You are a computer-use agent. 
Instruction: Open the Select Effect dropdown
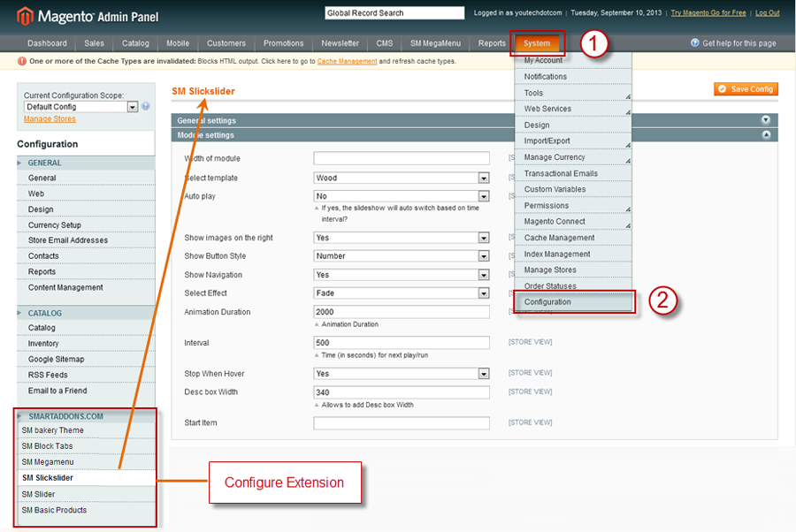402,293
